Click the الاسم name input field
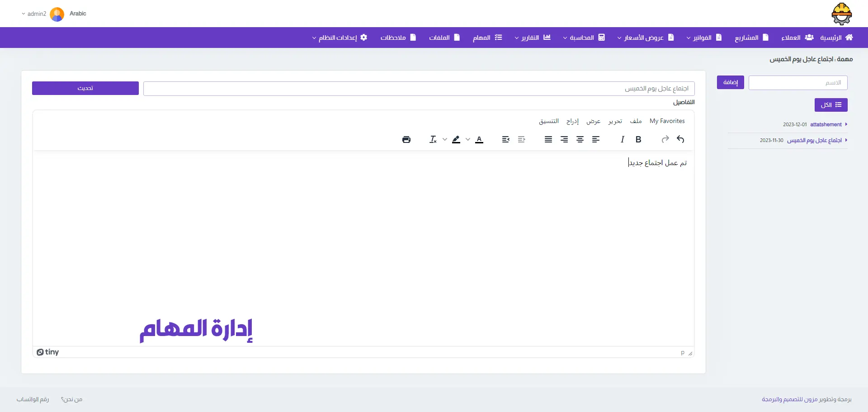 [797, 83]
